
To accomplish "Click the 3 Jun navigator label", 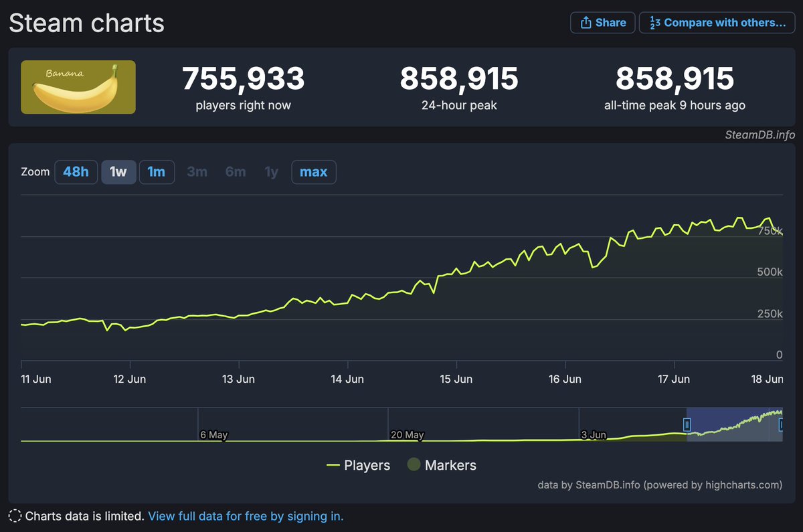I will point(594,435).
